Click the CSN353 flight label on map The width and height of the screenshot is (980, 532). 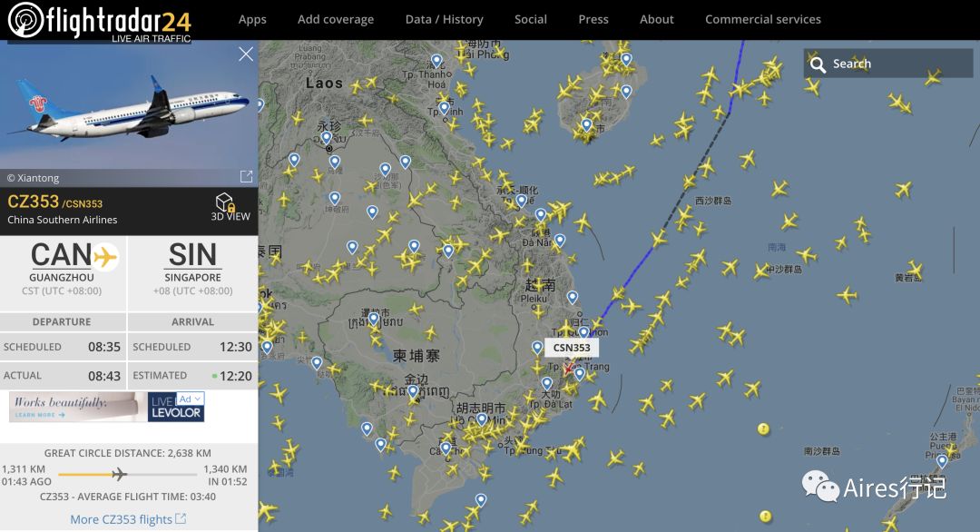coord(572,349)
